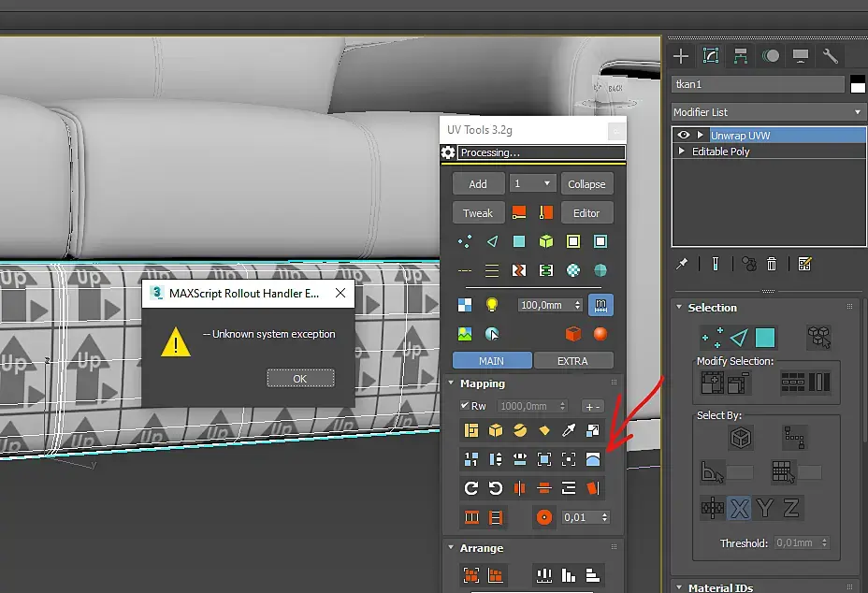Toggle the X axis button in Select By
This screenshot has width=868, height=593.
(x=739, y=508)
